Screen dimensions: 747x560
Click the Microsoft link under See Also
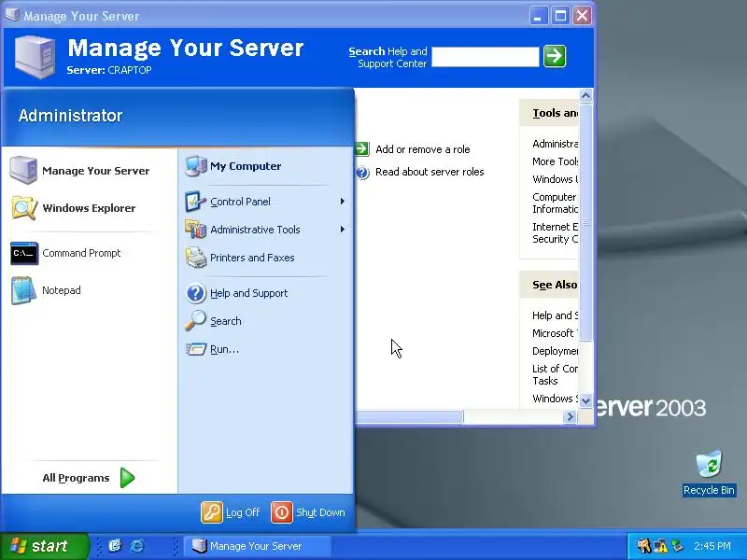tap(555, 333)
